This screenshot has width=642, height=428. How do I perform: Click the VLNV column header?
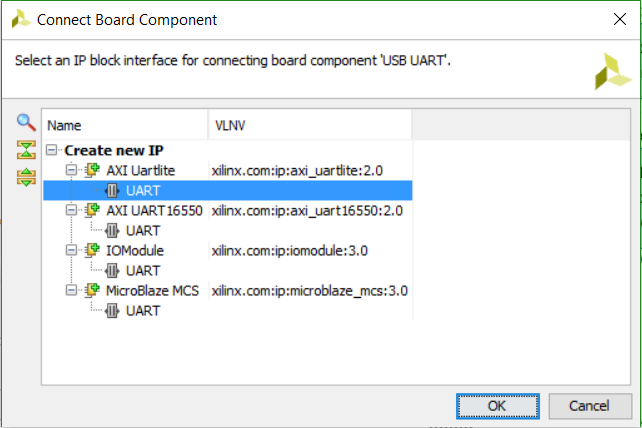pos(310,125)
